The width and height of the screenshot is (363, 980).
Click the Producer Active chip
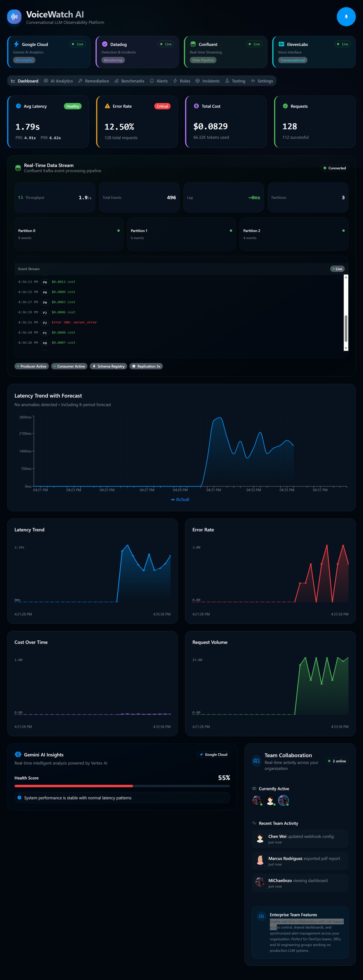point(31,366)
